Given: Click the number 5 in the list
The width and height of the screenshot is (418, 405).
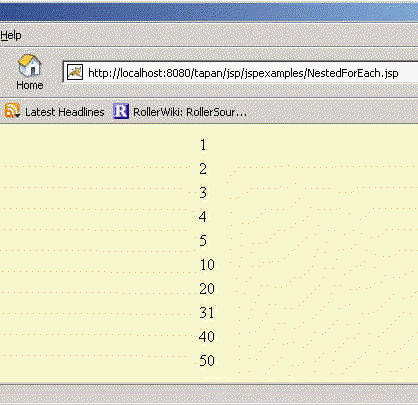Looking at the screenshot, I should [x=203, y=241].
